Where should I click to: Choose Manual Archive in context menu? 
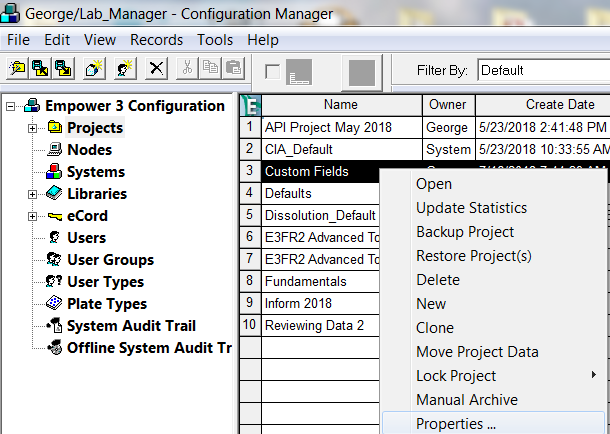point(494,400)
